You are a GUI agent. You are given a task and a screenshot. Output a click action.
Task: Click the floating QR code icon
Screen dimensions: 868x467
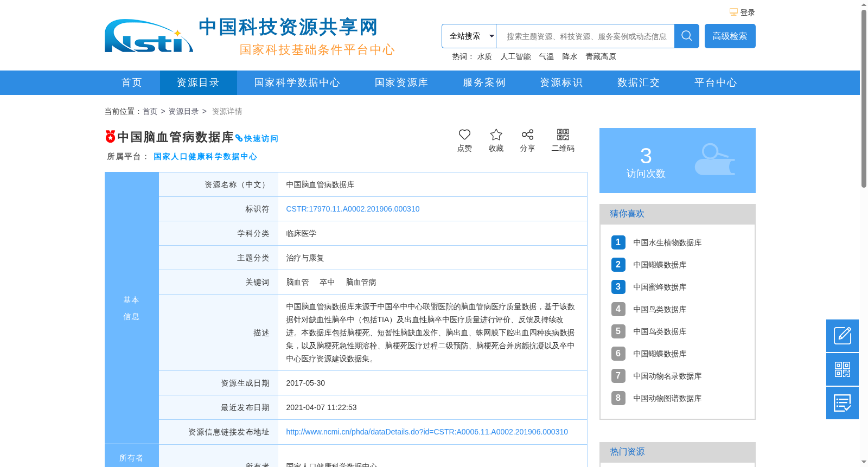point(843,369)
